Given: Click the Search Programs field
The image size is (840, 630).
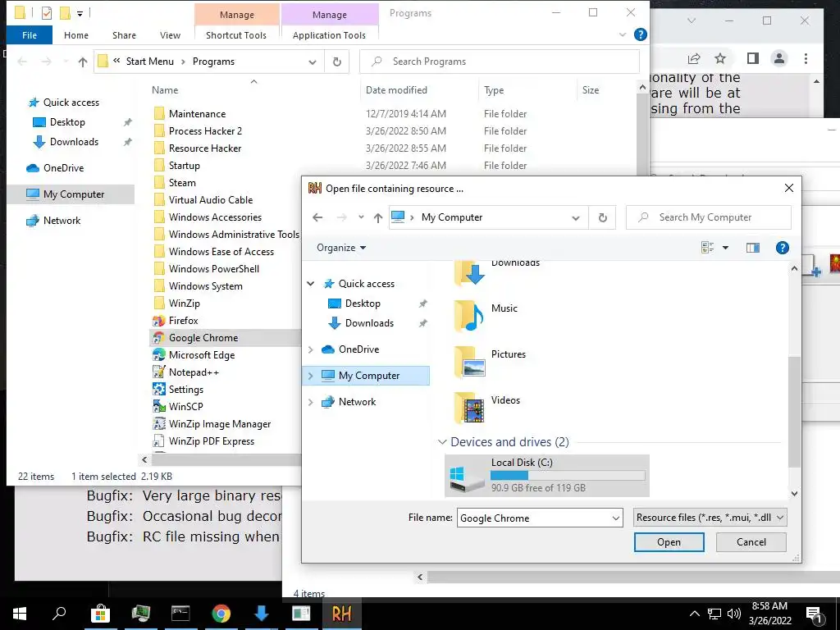Looking at the screenshot, I should click(500, 62).
